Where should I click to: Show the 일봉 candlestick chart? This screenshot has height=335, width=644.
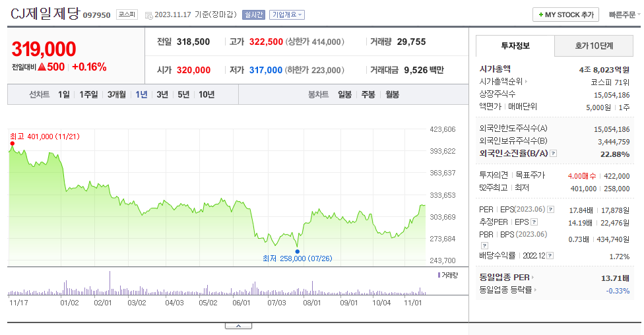(x=344, y=94)
